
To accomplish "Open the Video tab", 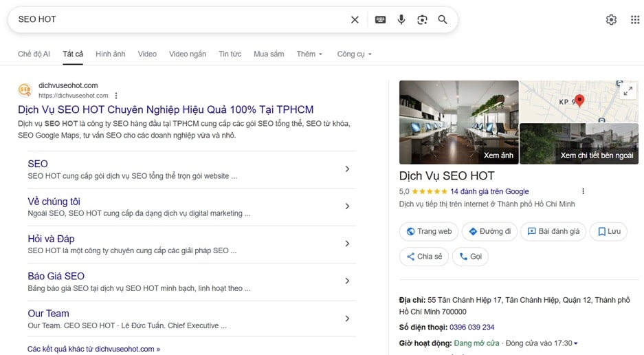I will click(147, 54).
